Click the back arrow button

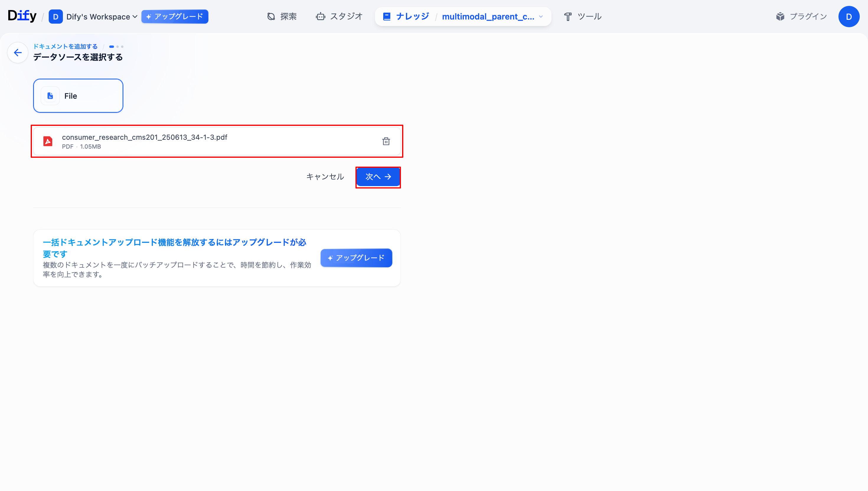click(17, 53)
